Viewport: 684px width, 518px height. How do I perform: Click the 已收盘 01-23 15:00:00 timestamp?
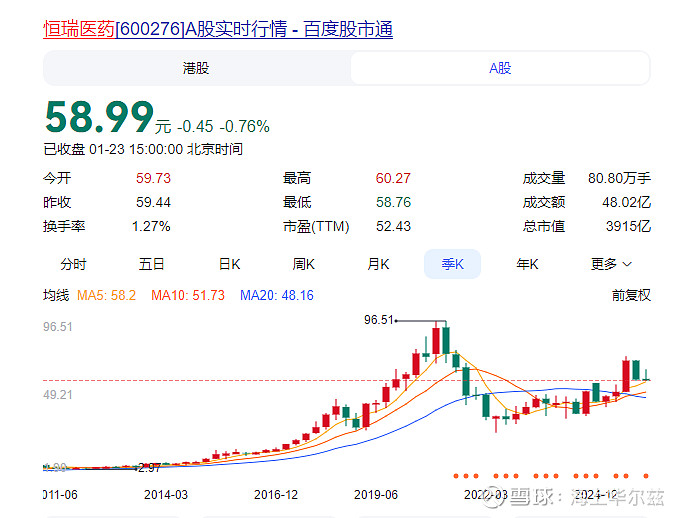(143, 149)
